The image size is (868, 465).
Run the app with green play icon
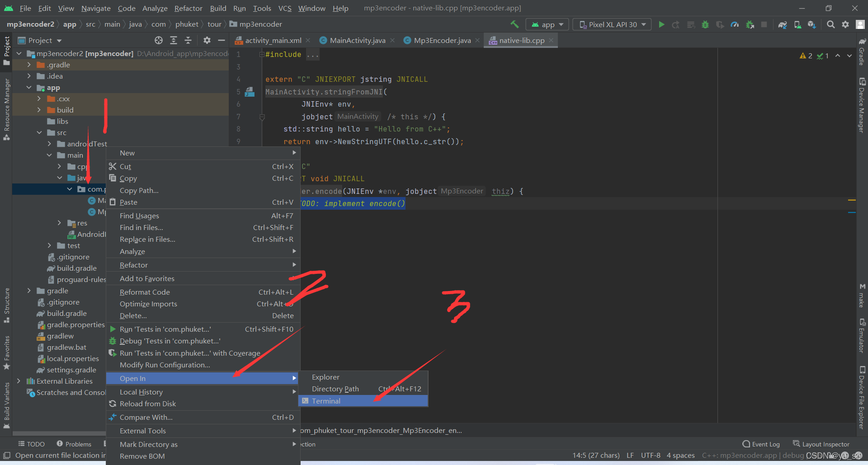click(x=661, y=24)
